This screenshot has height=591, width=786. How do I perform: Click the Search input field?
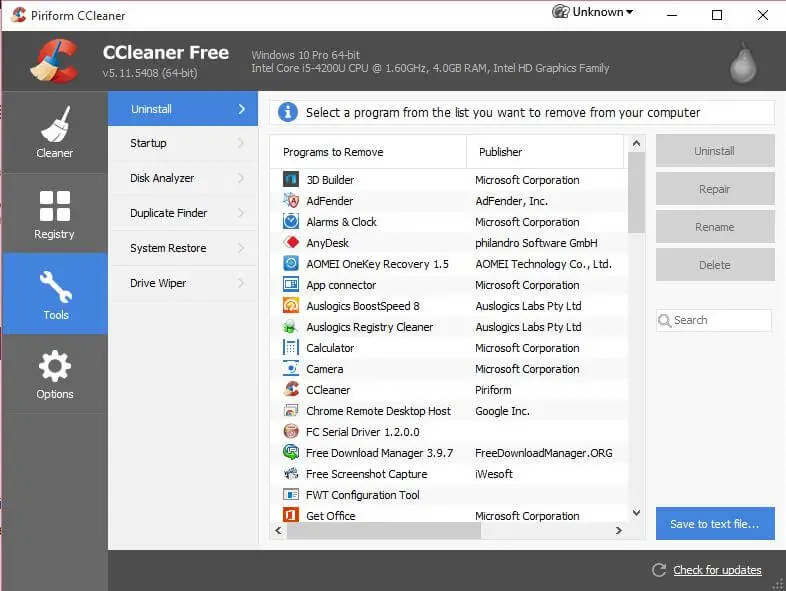pos(714,320)
